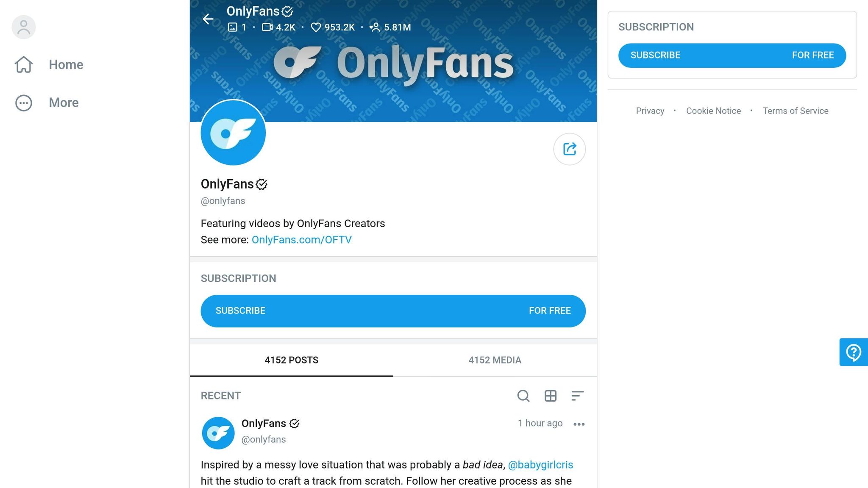Subscribe to OnlyFans for free

(x=393, y=311)
